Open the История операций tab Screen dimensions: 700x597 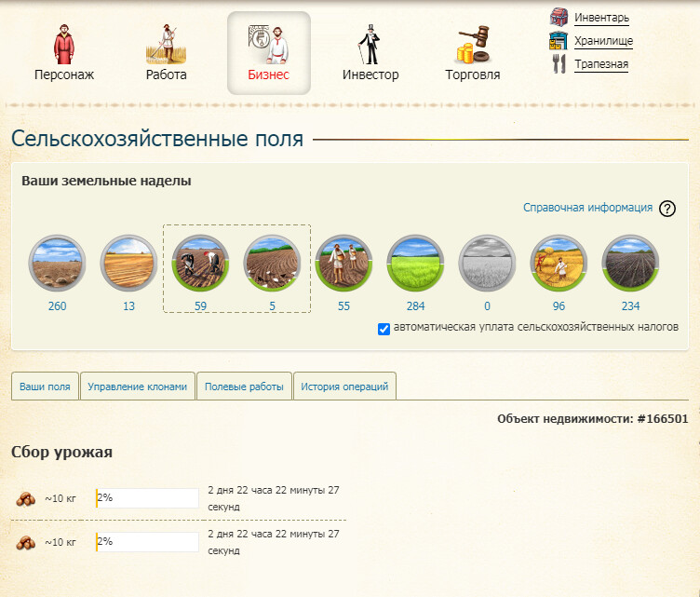point(345,387)
